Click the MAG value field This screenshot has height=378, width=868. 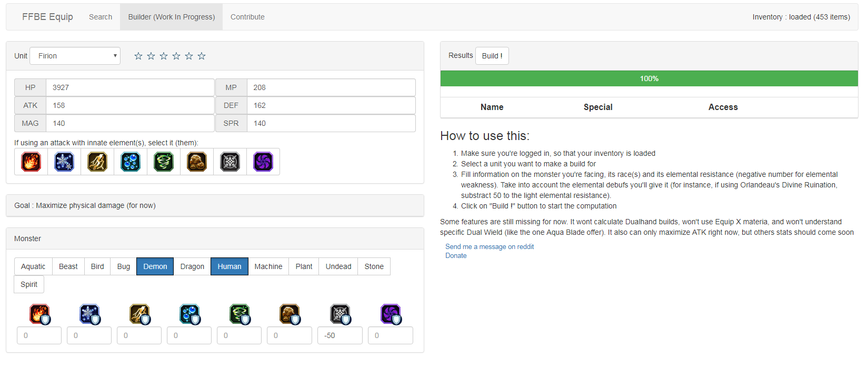[x=130, y=123]
